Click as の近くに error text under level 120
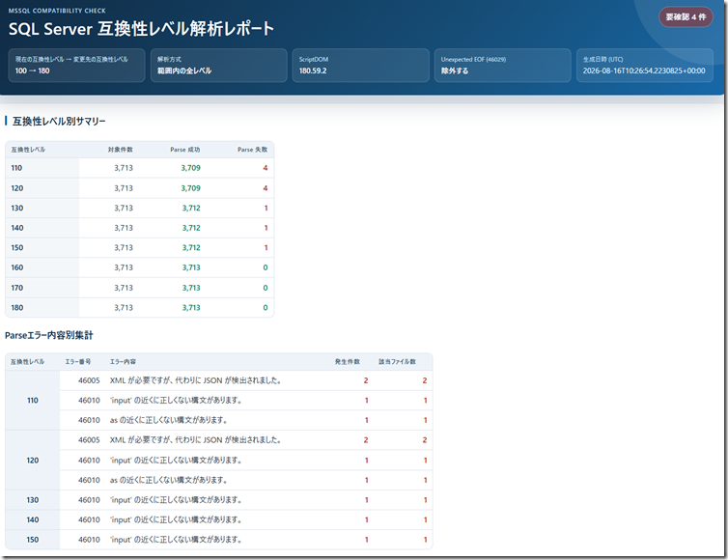The width and height of the screenshot is (728, 560). point(169,480)
